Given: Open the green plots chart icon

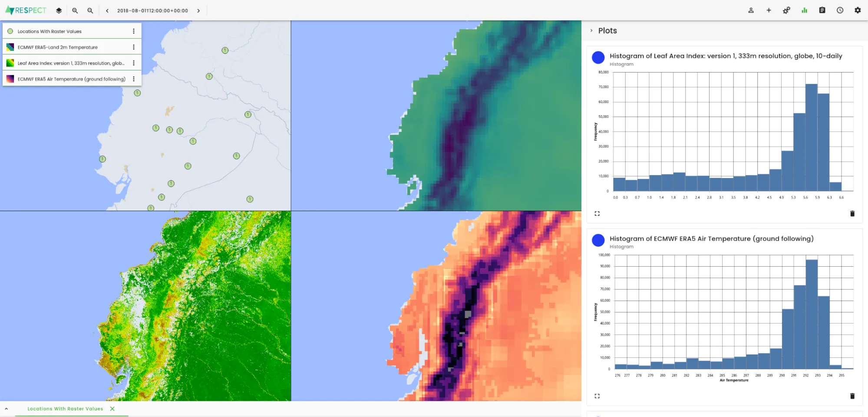Looking at the screenshot, I should (x=804, y=10).
